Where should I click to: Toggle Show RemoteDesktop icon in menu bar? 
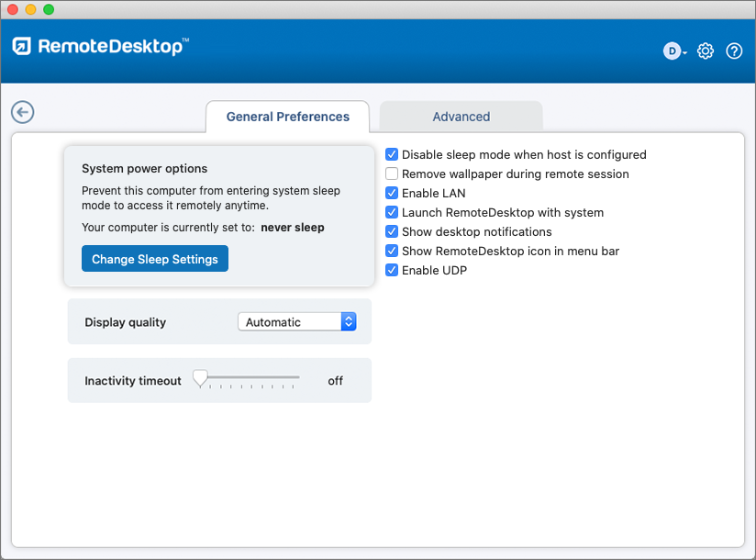click(392, 251)
